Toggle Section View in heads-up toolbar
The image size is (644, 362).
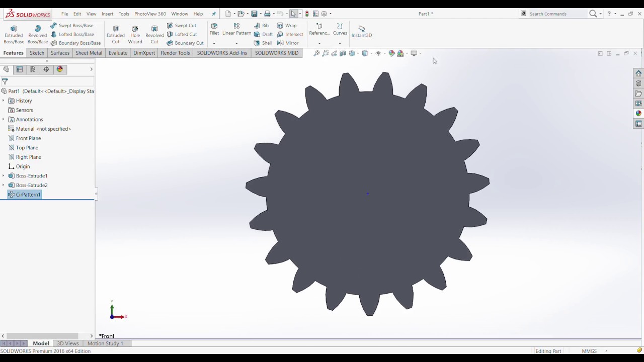[x=343, y=53]
